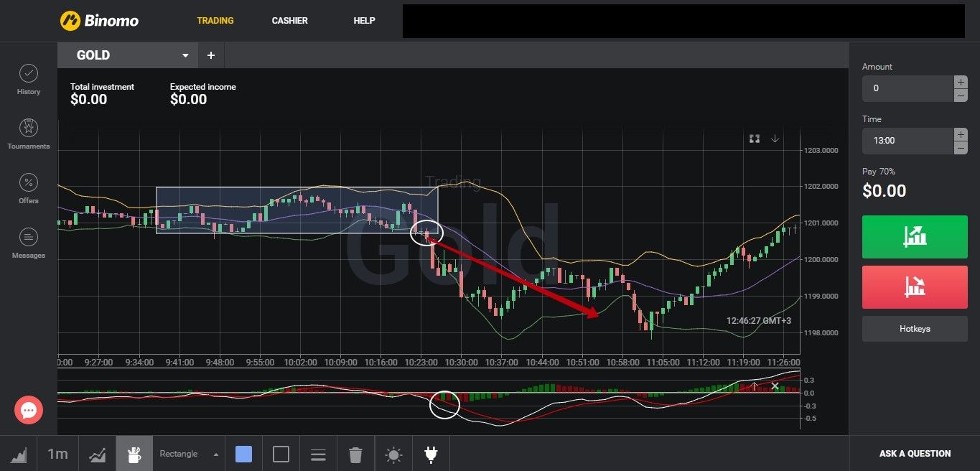Open the TRADING tab
The width and height of the screenshot is (980, 471).
click(x=215, y=21)
